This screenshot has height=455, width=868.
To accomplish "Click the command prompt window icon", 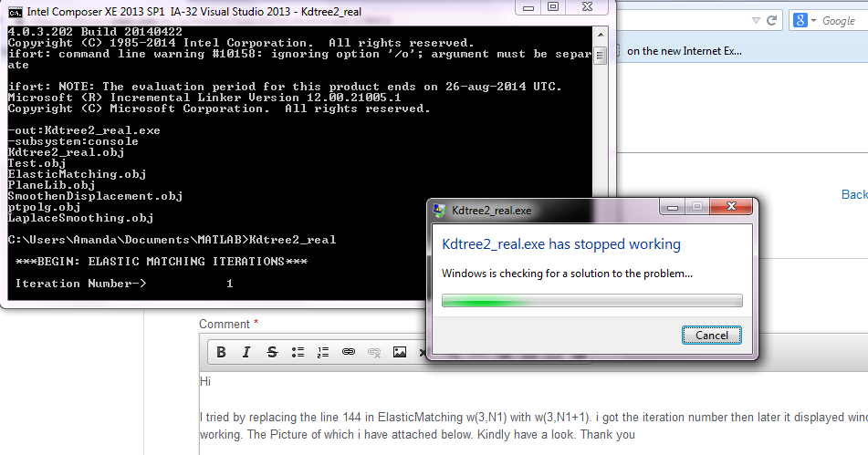I will (15, 12).
